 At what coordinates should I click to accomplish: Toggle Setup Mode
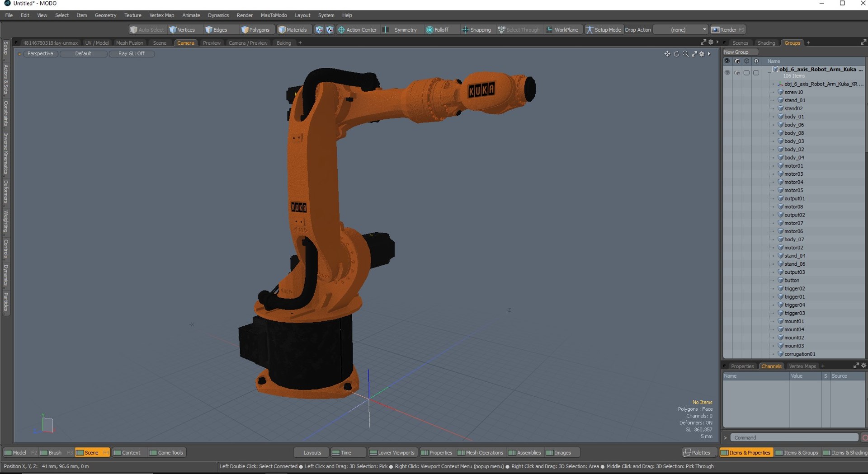(604, 30)
